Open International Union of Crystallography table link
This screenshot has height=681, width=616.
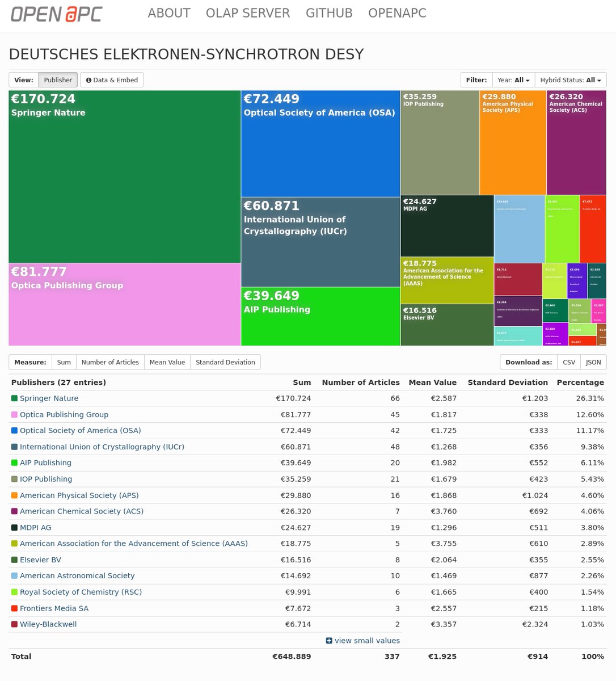[102, 447]
